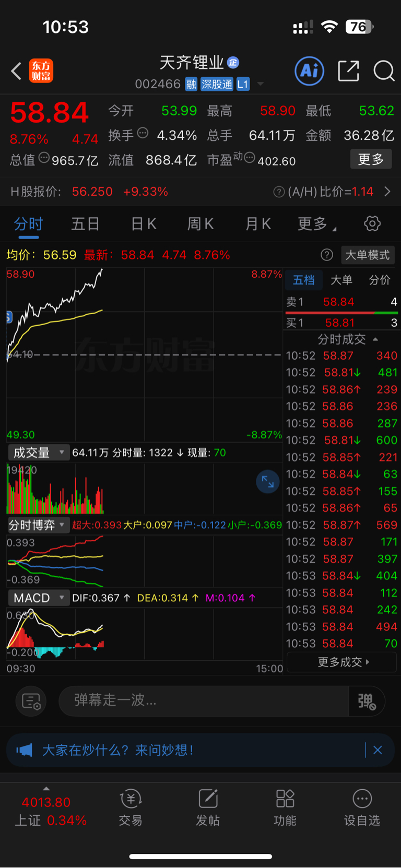Open barrage settings icon left of input
Image resolution: width=401 pixels, height=868 pixels.
click(x=31, y=701)
